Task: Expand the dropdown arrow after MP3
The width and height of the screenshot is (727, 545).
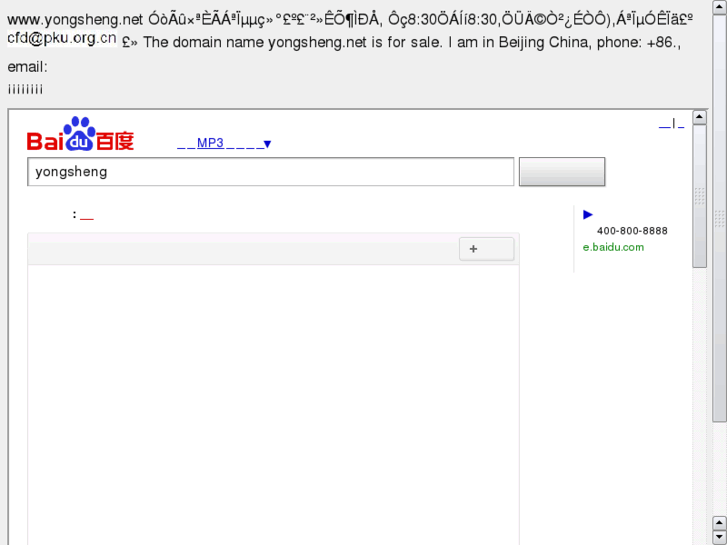Action: (x=267, y=144)
